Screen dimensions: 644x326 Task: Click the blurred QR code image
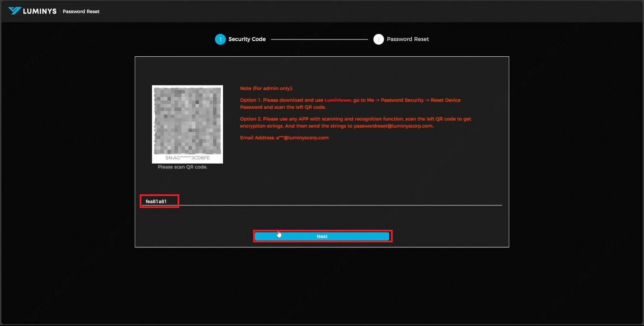[x=187, y=121]
